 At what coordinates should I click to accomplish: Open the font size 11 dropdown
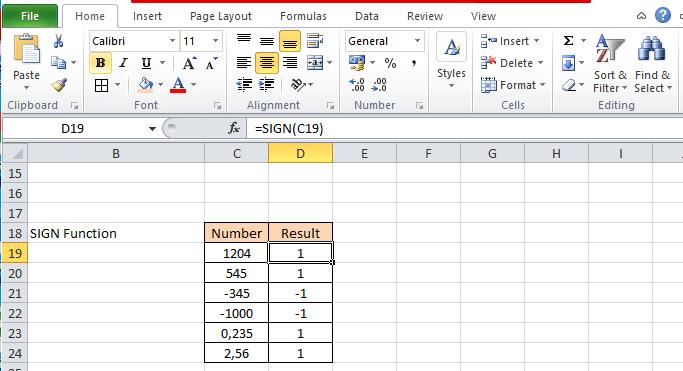click(x=215, y=41)
